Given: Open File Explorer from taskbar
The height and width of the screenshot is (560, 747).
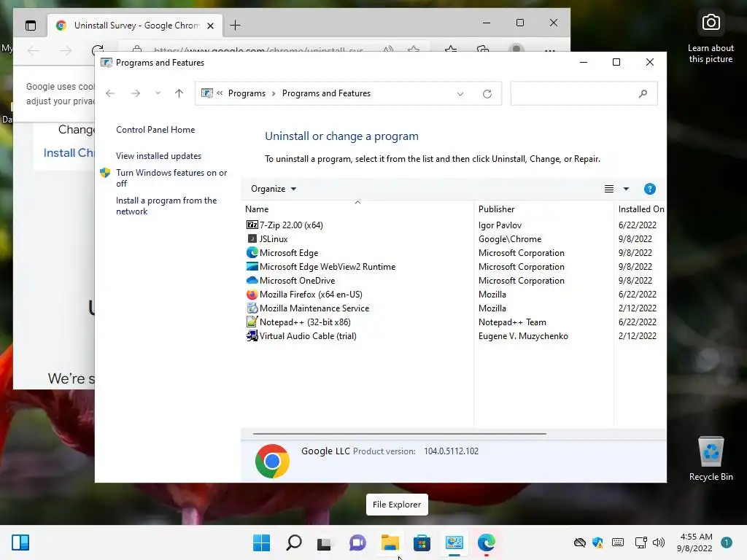Looking at the screenshot, I should point(390,542).
